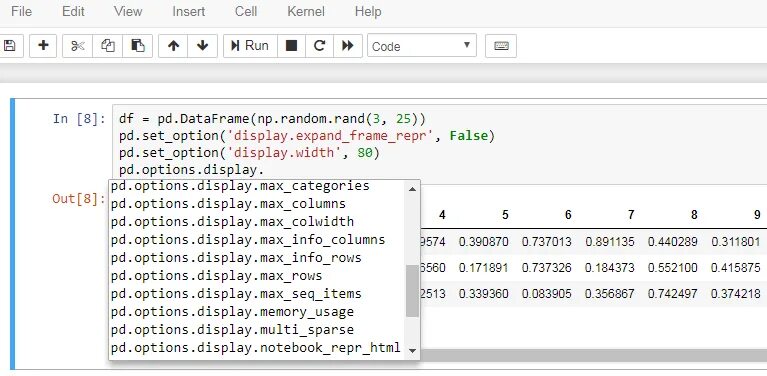Select table cell value 0.552100

point(673,268)
